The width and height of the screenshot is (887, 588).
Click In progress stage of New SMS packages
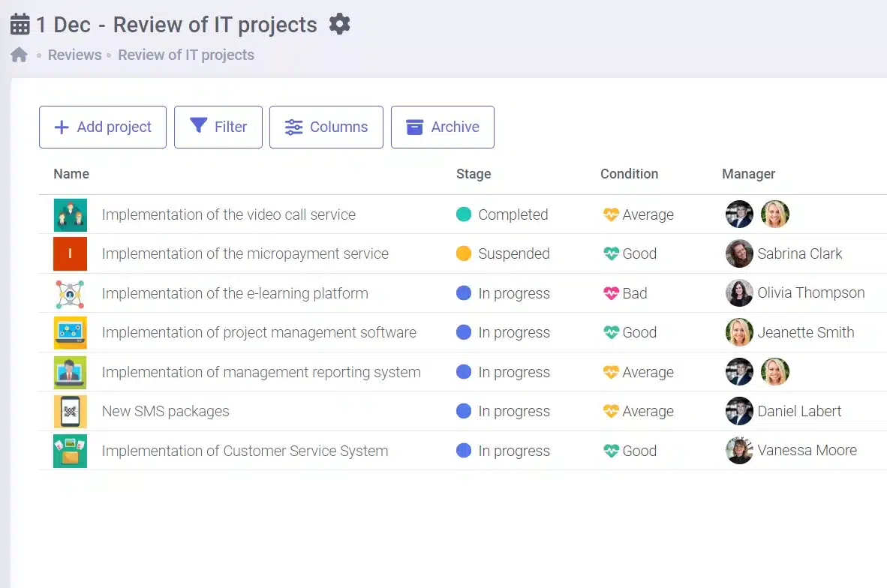point(514,411)
